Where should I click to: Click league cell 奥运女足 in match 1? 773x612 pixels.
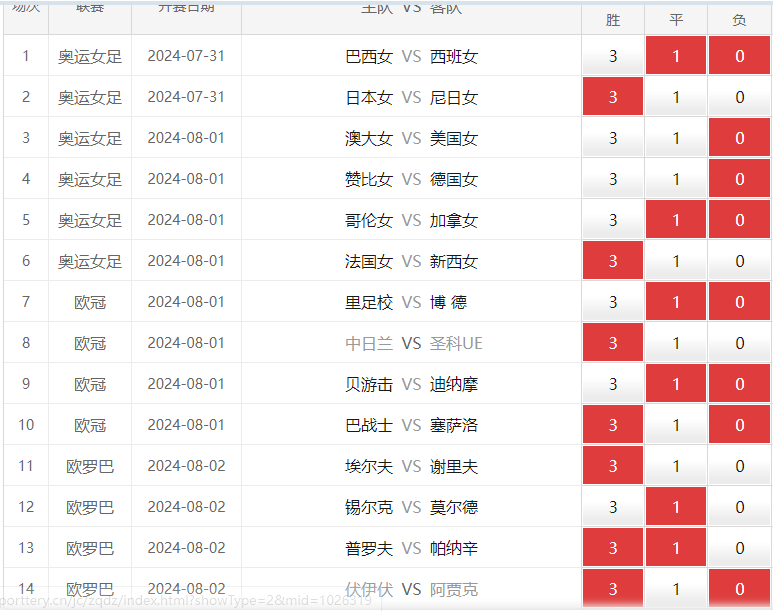coord(90,57)
